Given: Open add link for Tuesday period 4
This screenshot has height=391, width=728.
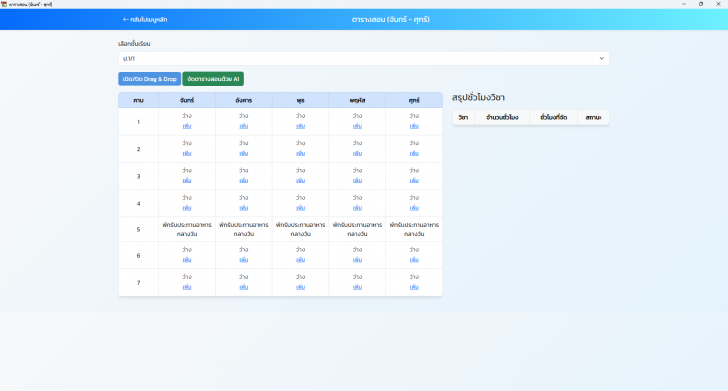Looking at the screenshot, I should click(x=244, y=208).
